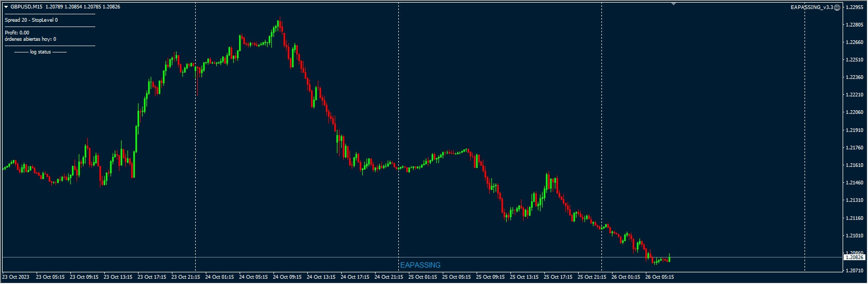The height and width of the screenshot is (284, 868).
Task: Click the 1.22210 price scale label
Action: coord(855,95)
